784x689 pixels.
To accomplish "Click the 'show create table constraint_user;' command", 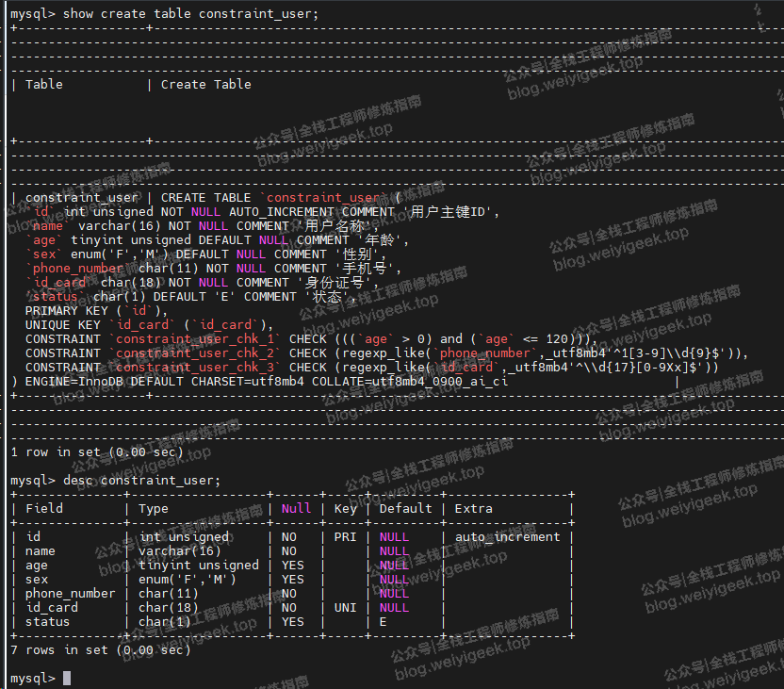I will pyautogui.click(x=190, y=14).
